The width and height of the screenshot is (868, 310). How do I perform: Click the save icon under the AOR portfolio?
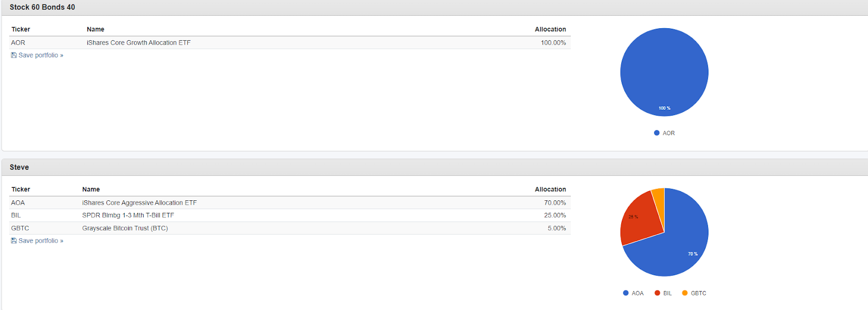pyautogui.click(x=14, y=55)
